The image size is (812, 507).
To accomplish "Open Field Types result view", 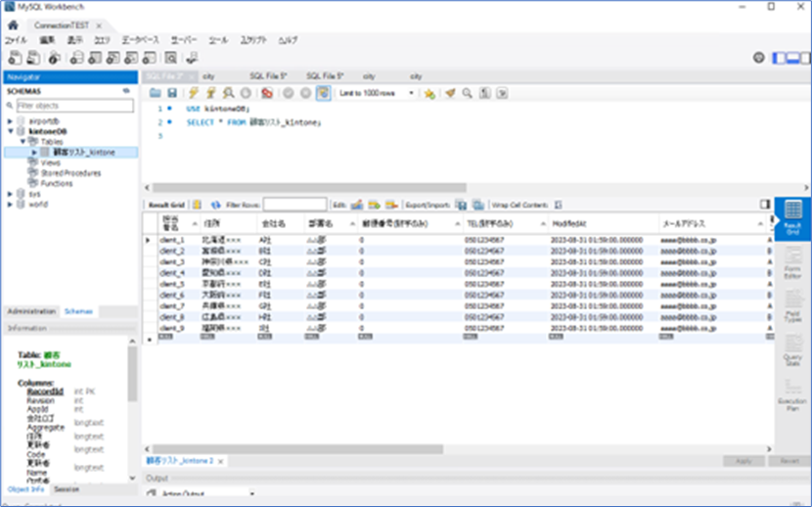I will (x=792, y=306).
